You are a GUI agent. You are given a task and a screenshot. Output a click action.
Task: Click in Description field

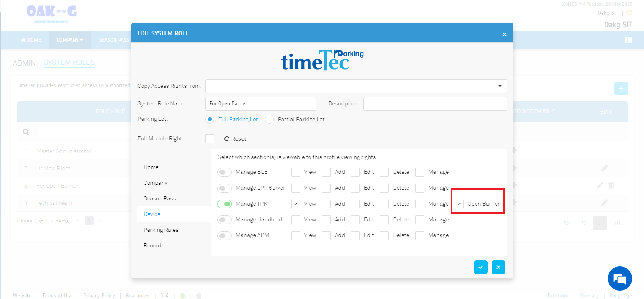click(435, 104)
